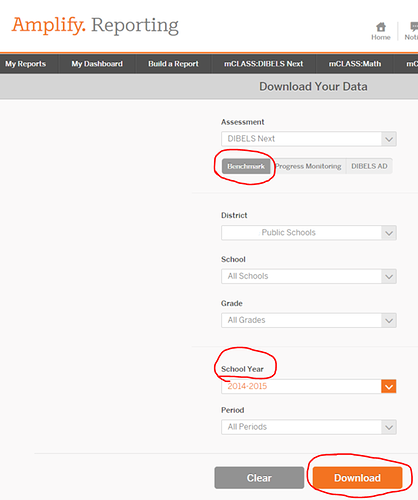Screen dimensions: 418x500
Task: Click the Download Your Data heading
Action: (313, 87)
